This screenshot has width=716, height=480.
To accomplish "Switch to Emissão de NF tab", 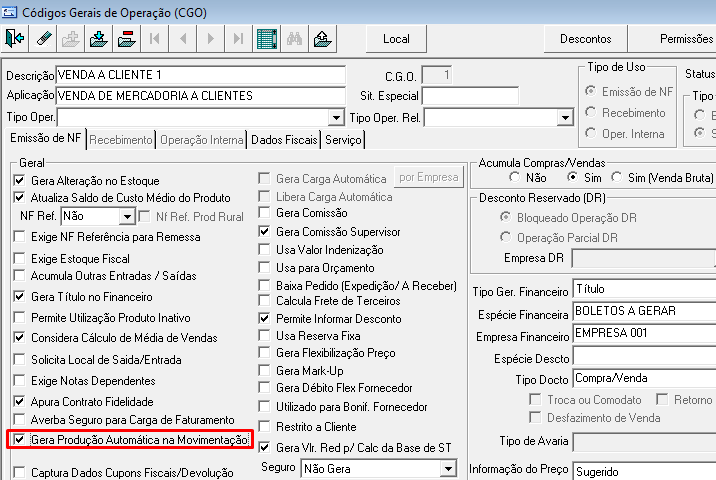I will (x=45, y=138).
